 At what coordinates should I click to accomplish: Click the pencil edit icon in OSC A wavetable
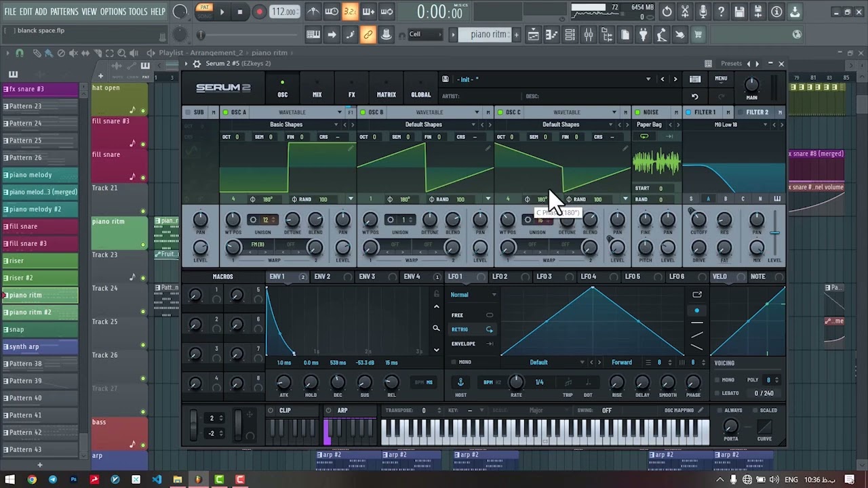tap(350, 148)
